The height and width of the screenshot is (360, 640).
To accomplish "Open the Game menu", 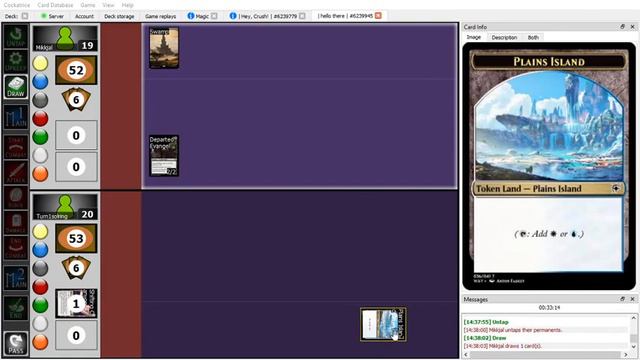I will (87, 5).
